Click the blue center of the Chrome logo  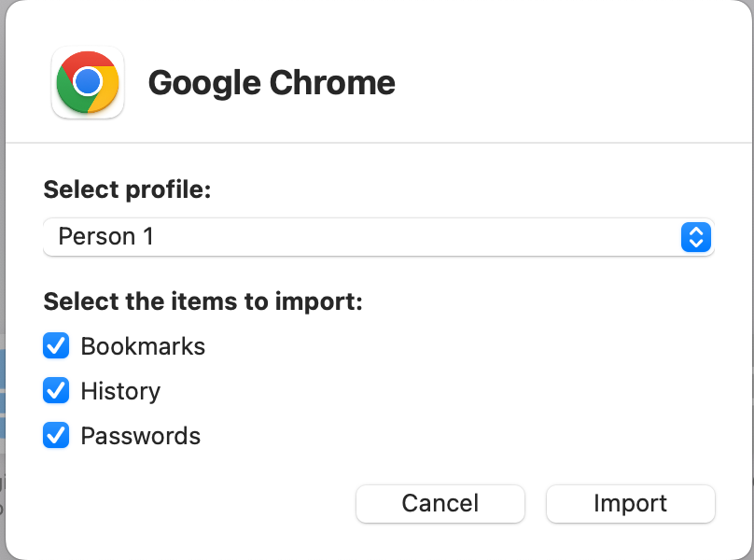point(87,83)
